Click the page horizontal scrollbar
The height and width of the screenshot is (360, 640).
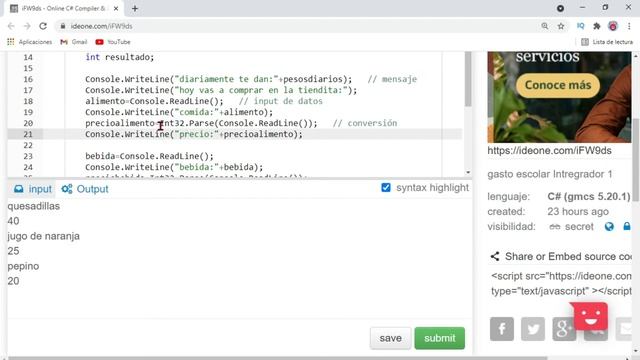click(278, 358)
